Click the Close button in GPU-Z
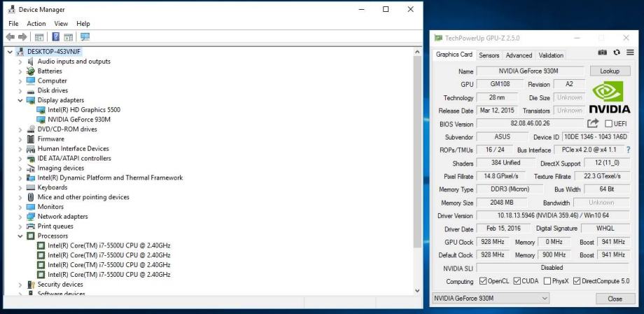Viewport: 644px width, 314px height. [615, 299]
